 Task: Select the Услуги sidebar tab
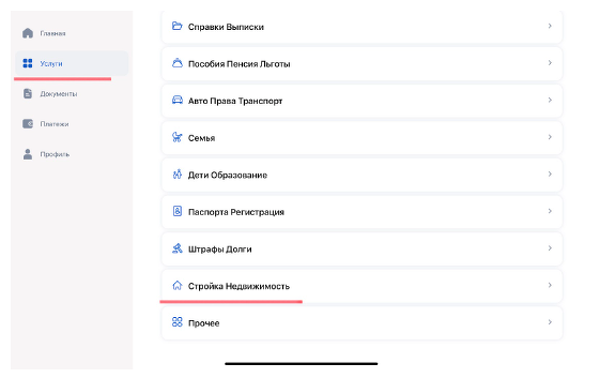tap(72, 64)
